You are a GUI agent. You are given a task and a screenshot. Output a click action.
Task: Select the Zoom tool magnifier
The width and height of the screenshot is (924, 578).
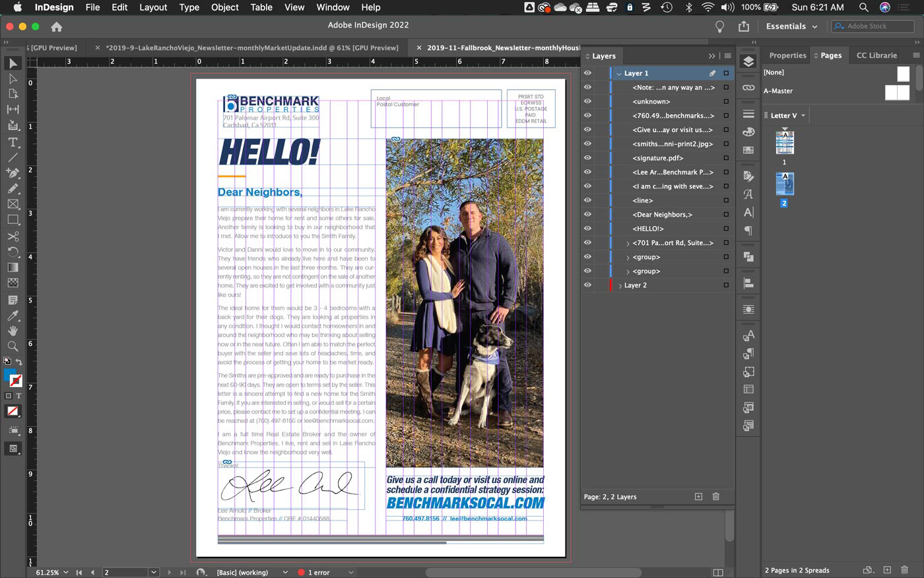13,346
